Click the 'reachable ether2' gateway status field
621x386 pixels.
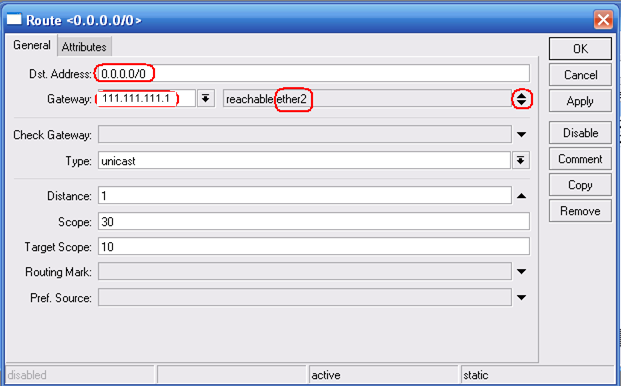pos(368,99)
